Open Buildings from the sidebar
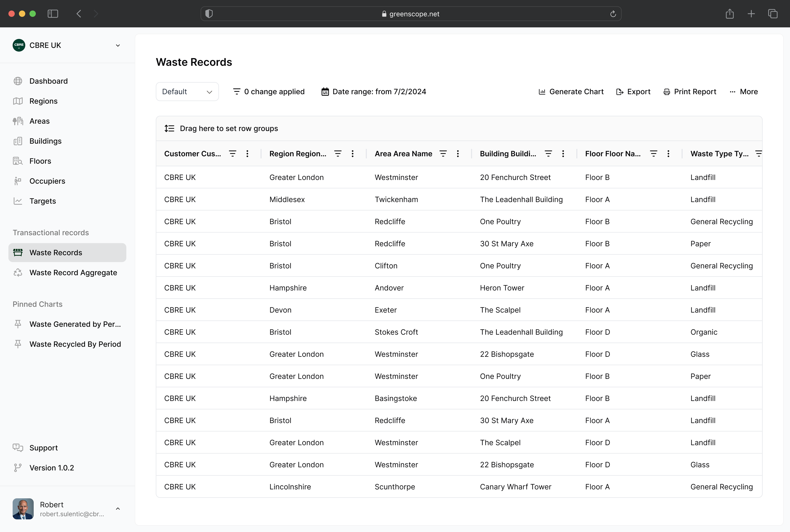This screenshot has width=790, height=532. pos(67,141)
